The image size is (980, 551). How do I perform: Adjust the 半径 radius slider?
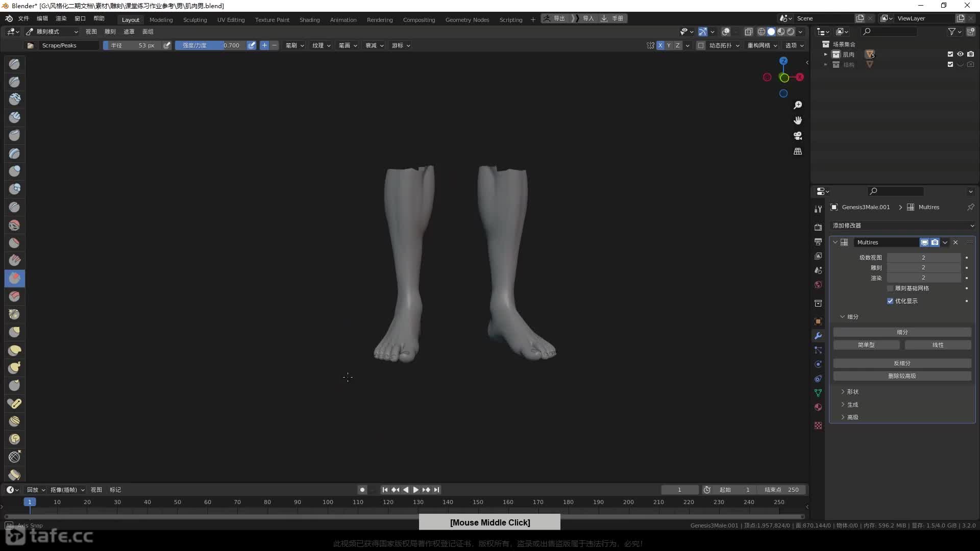[x=132, y=45]
